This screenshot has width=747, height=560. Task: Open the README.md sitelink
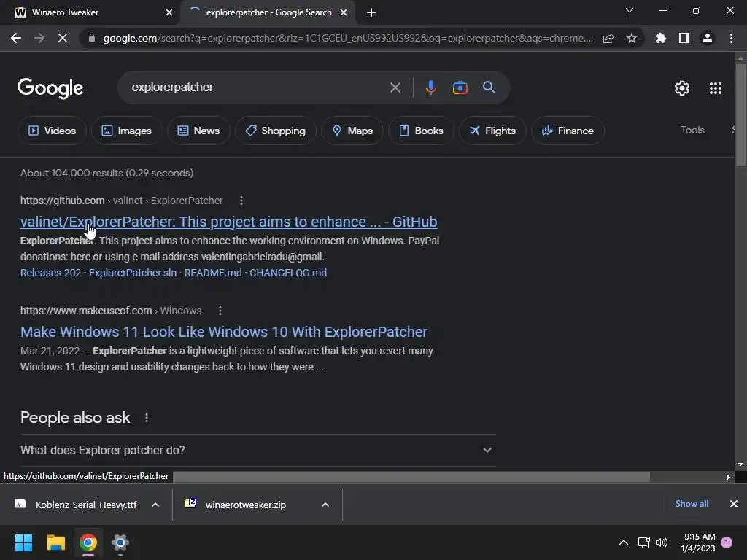coord(213,273)
